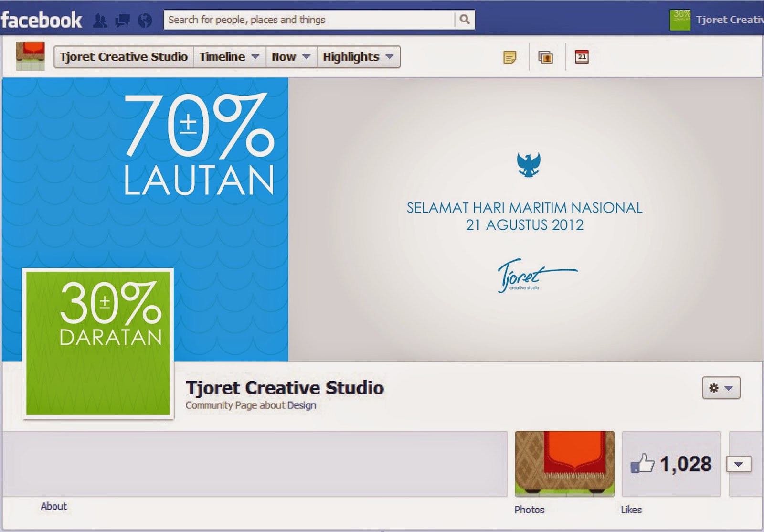Click the About link
This screenshot has width=764, height=532.
coord(54,506)
